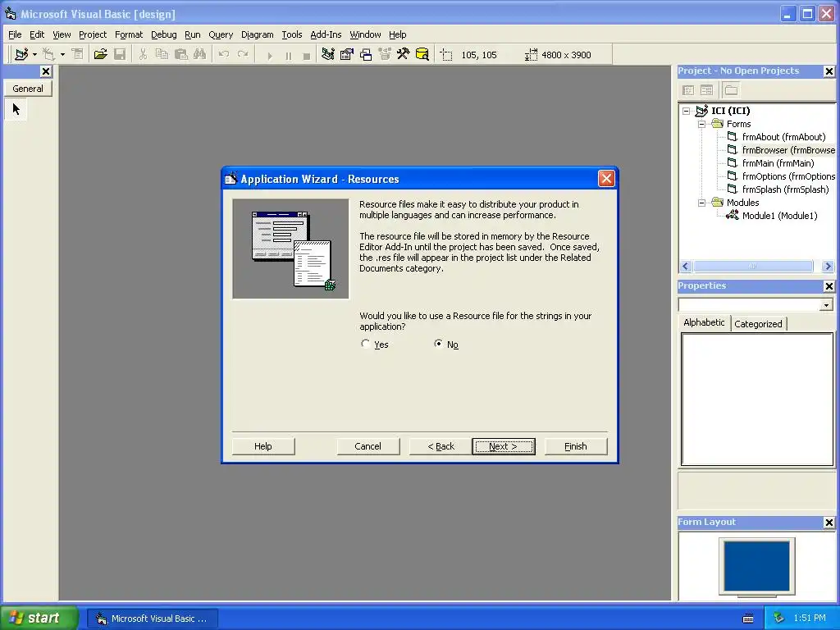Screen dimensions: 840x630
Task: Click the form preview in Form Layout
Action: coord(756,566)
